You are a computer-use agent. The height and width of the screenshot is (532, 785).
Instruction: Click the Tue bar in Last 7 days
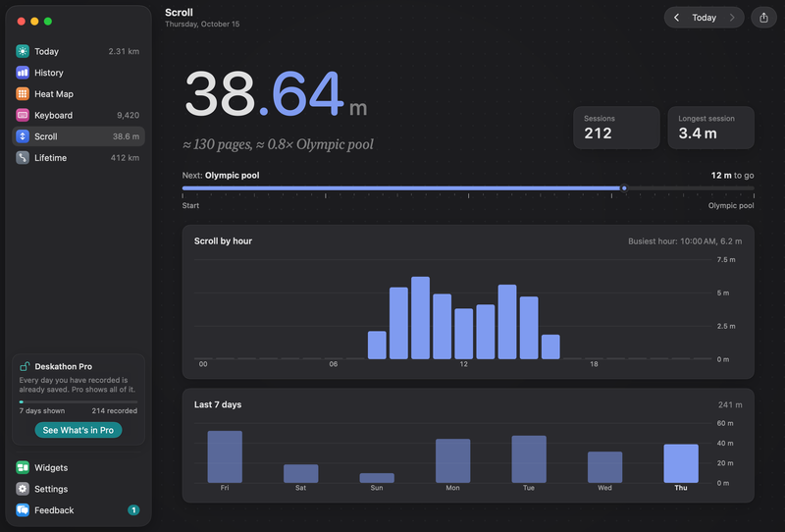(529, 459)
